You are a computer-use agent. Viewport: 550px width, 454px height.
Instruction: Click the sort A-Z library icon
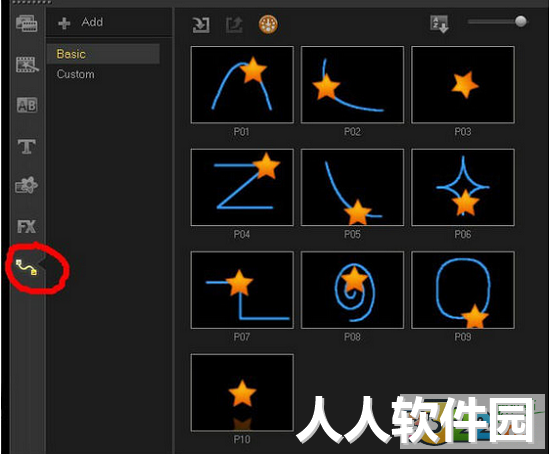pos(439,24)
